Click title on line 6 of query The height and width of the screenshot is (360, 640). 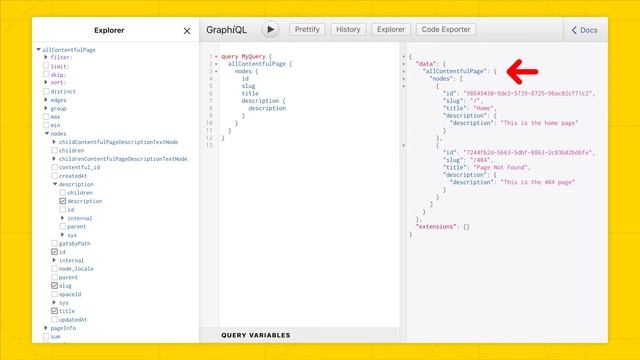(x=250, y=93)
